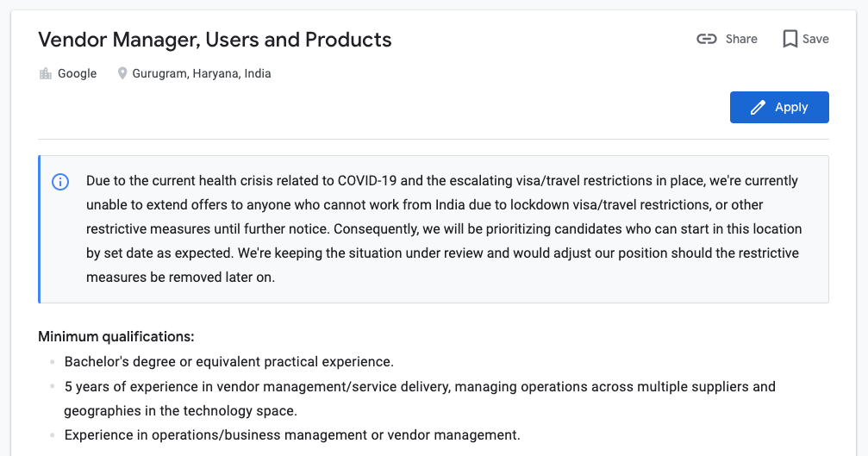Click the Google company name
Screen dimensions: 868x456
[x=77, y=73]
